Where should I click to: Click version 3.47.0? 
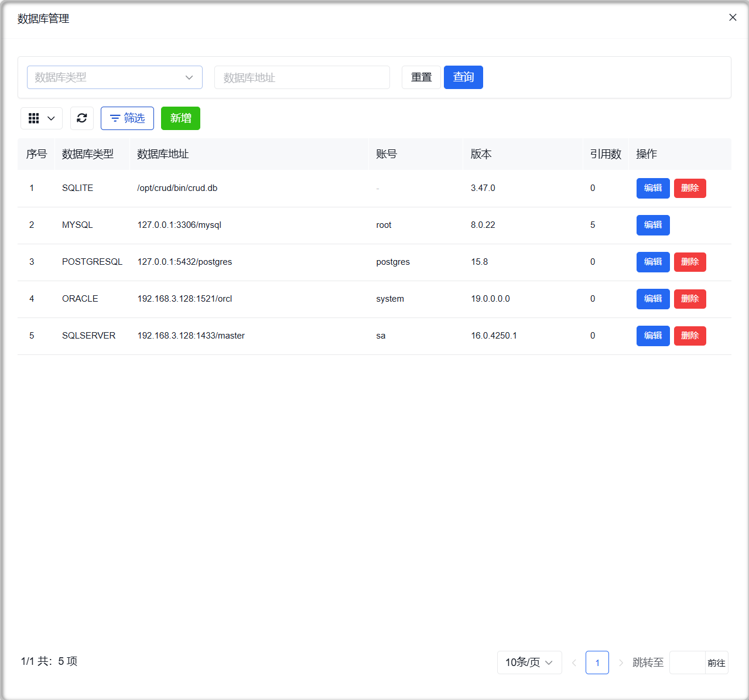[483, 188]
